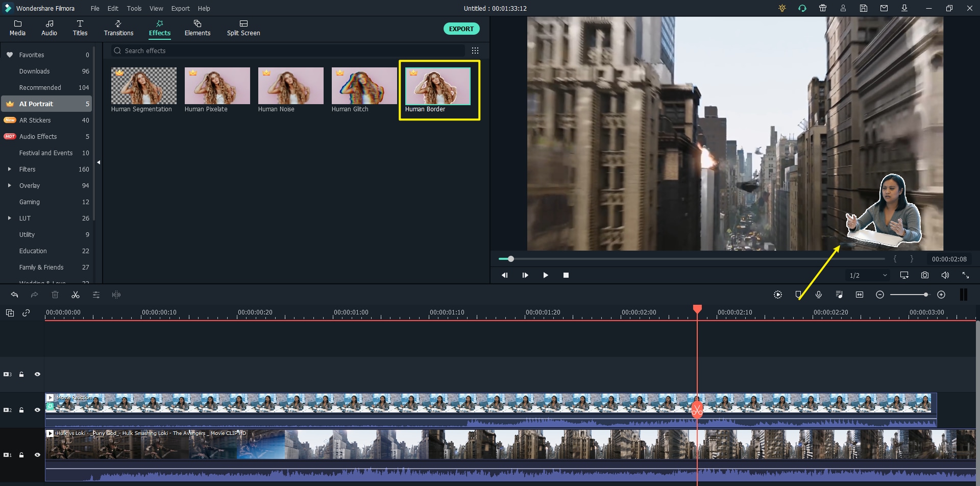980x486 pixels.
Task: Adjust the timeline zoom slider handle
Action: (925, 295)
